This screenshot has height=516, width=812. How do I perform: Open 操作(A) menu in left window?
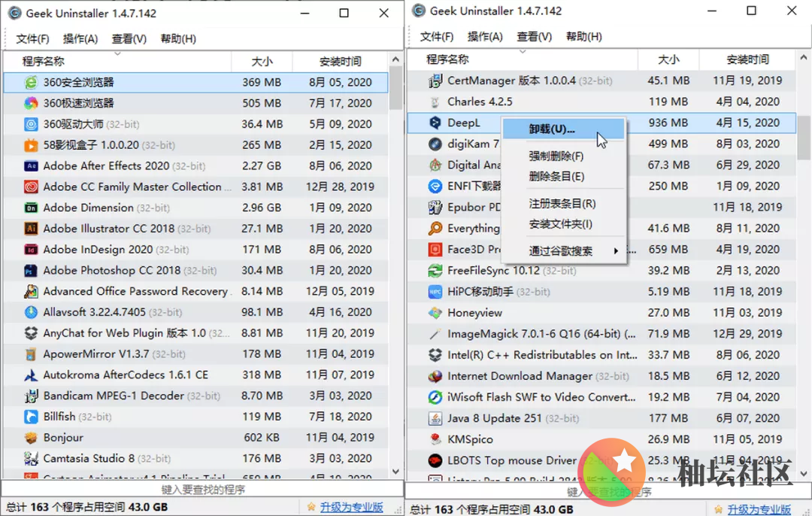[x=80, y=39]
